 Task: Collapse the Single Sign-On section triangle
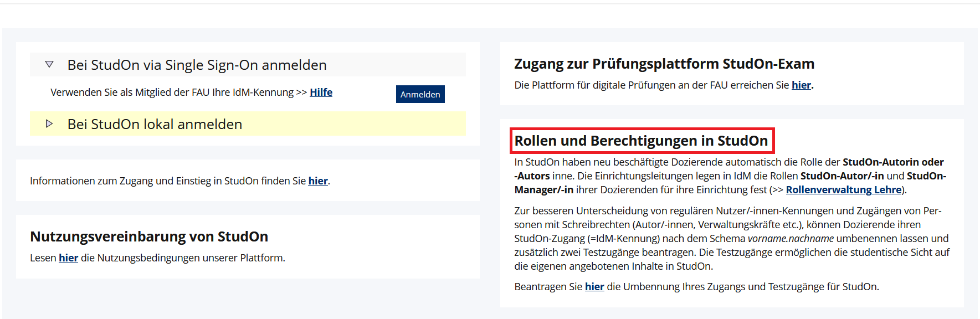point(49,64)
